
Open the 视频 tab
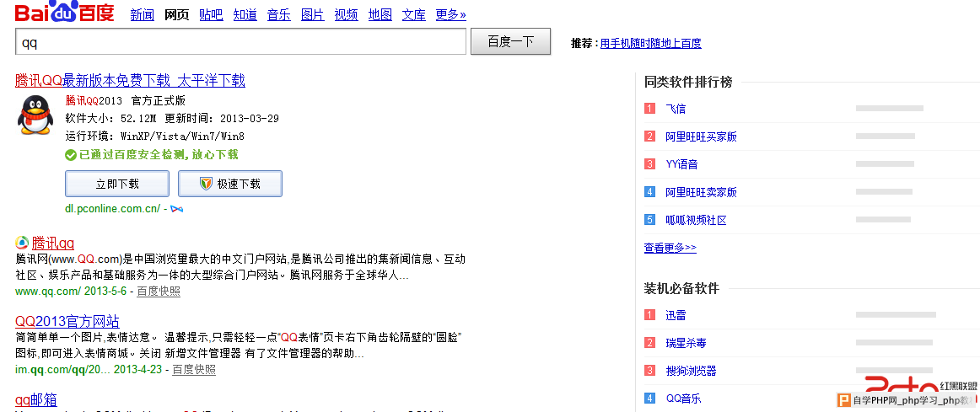coord(347,15)
